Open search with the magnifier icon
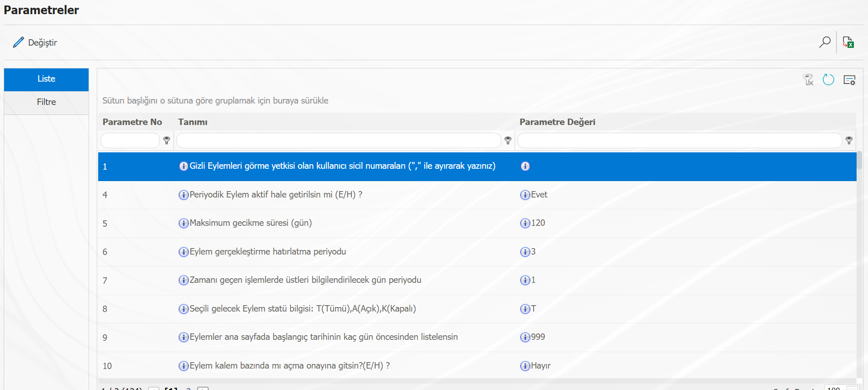 click(x=825, y=42)
